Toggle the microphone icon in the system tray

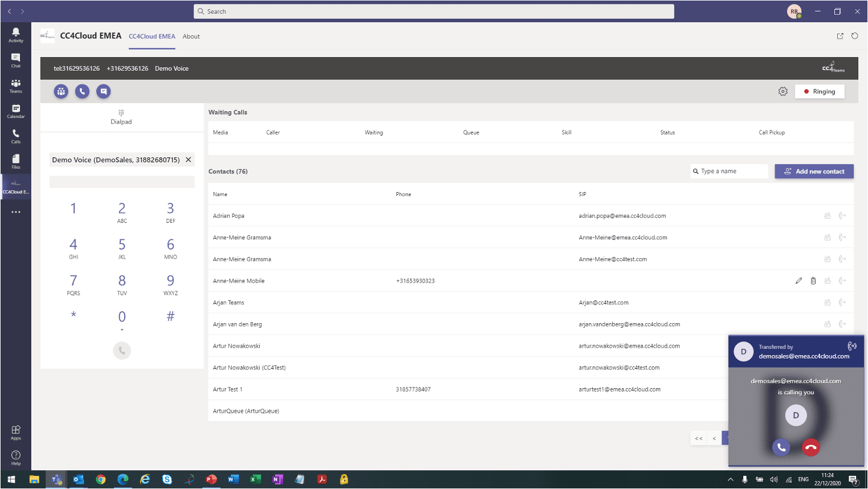tap(744, 479)
